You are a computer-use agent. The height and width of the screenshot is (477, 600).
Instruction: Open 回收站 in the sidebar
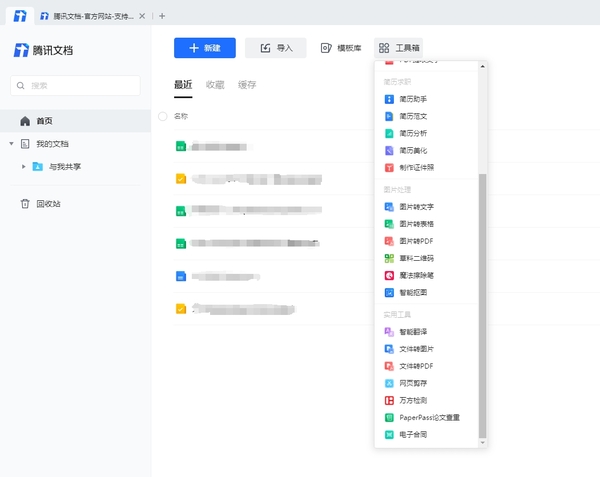pos(48,204)
